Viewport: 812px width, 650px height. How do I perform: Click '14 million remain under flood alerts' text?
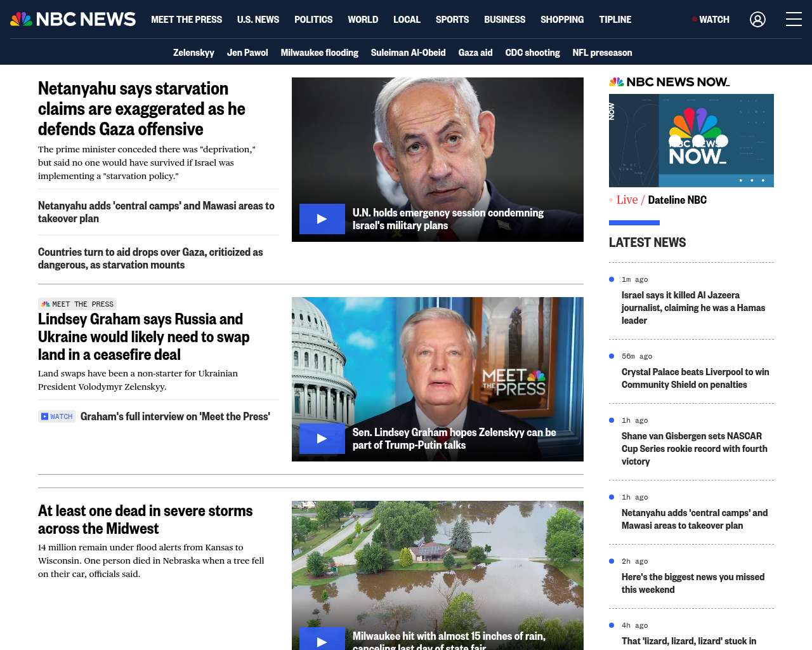(151, 560)
